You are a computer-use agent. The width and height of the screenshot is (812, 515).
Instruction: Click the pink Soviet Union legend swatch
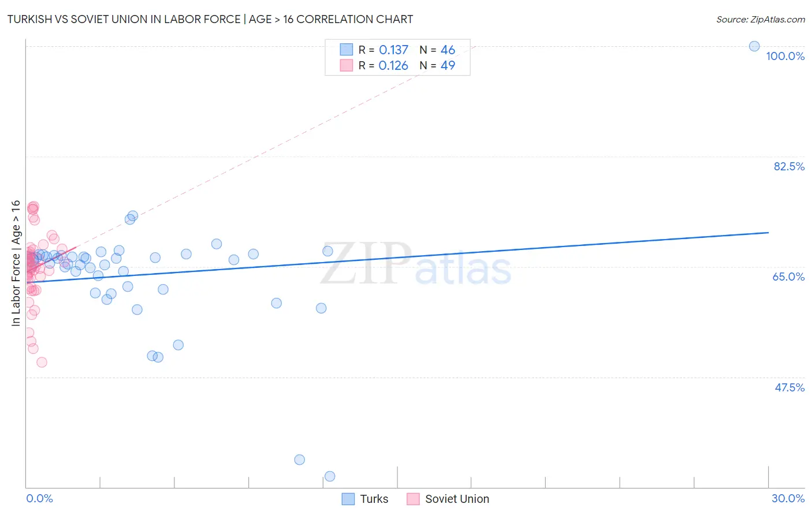click(x=413, y=499)
